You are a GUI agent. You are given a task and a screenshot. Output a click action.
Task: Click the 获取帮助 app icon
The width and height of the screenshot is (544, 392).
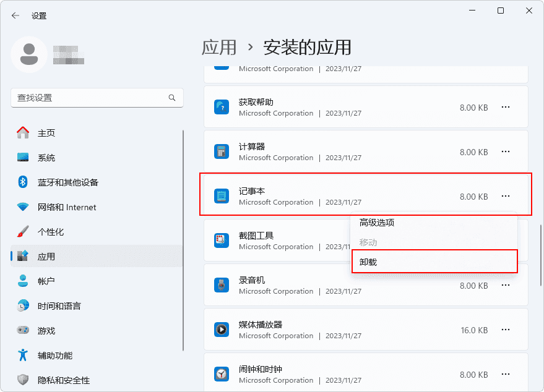coord(222,108)
